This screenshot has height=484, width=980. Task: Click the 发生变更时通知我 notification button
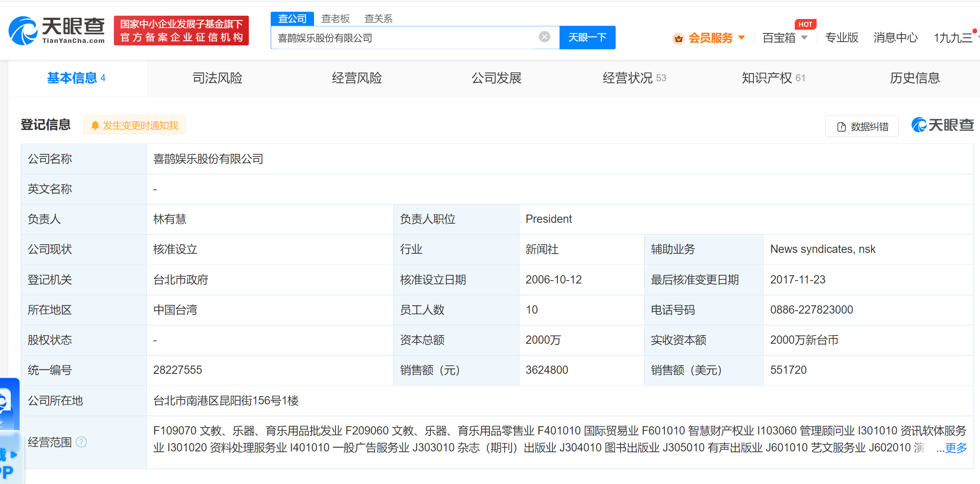tap(134, 125)
